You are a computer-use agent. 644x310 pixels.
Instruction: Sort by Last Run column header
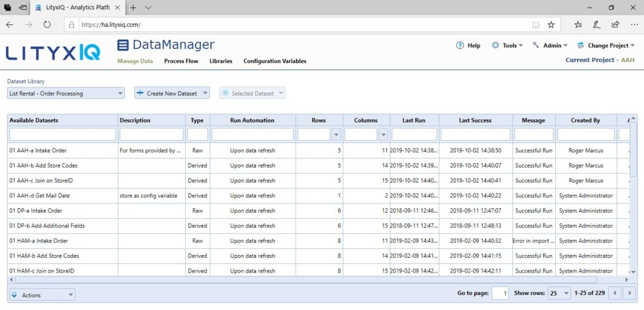[414, 120]
